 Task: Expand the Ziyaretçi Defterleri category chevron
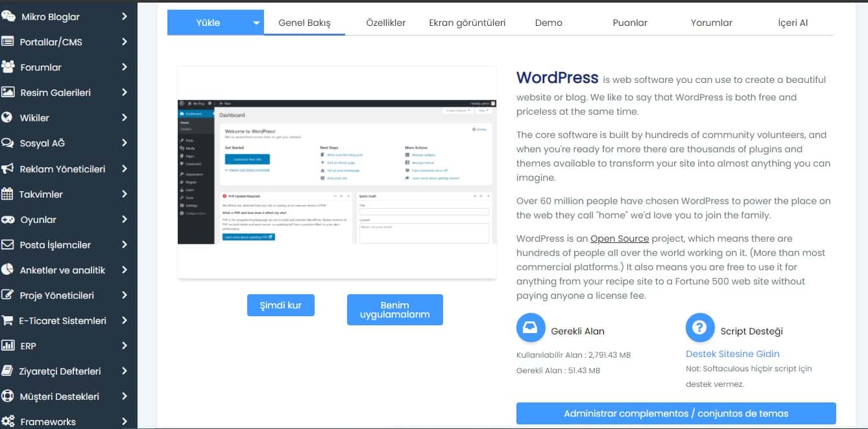(x=125, y=371)
